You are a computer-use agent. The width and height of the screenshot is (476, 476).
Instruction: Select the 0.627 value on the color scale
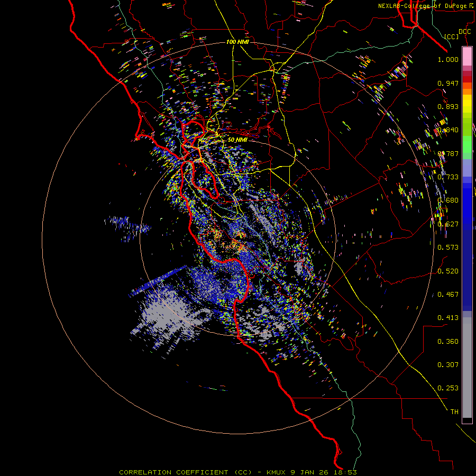coord(448,224)
